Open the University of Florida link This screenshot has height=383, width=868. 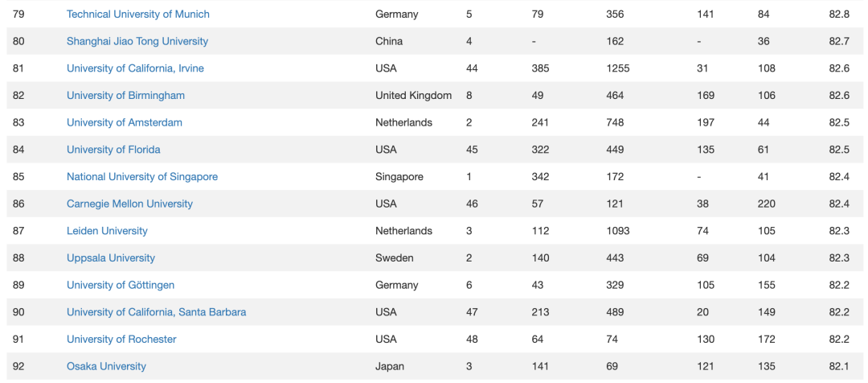[x=113, y=150]
